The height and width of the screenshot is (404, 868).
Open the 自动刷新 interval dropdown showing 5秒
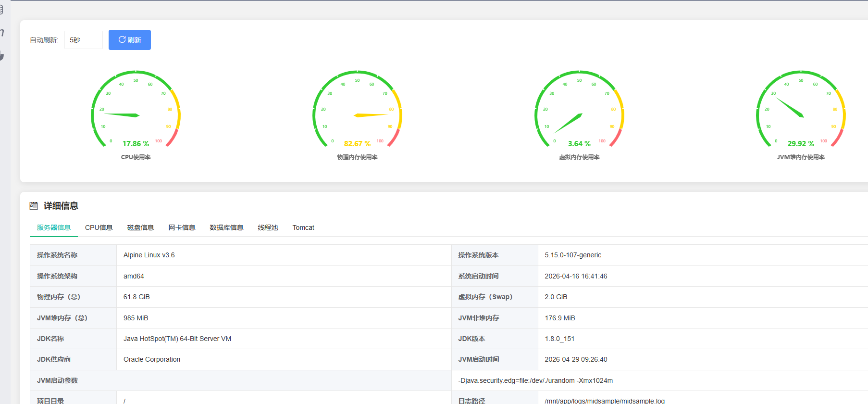83,40
